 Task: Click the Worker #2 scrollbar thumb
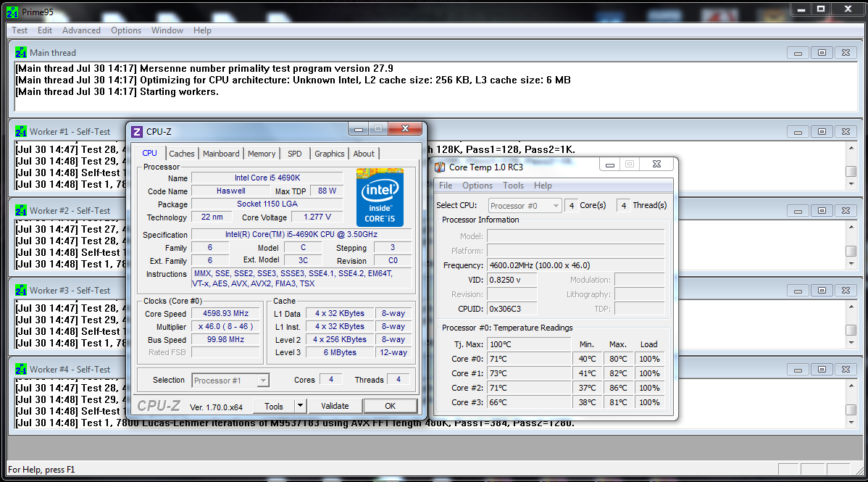click(x=851, y=251)
